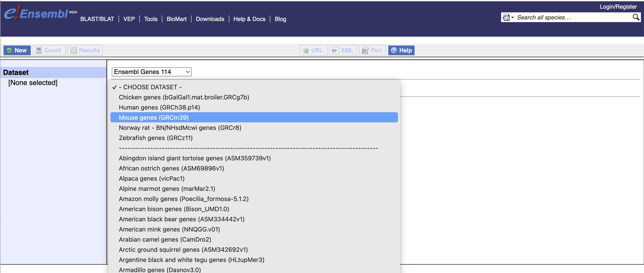
Task: Click the Count button
Action: (x=49, y=50)
